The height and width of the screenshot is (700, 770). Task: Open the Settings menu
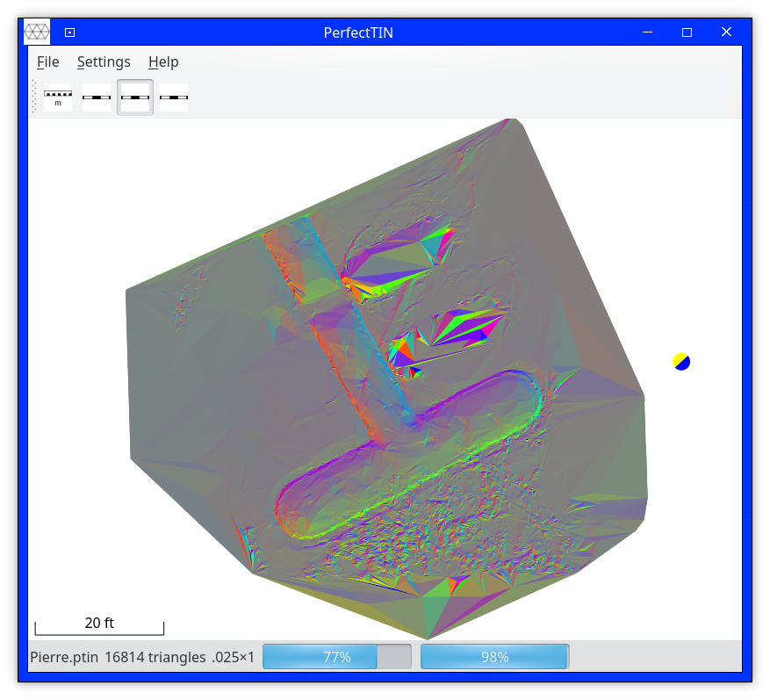pos(104,61)
